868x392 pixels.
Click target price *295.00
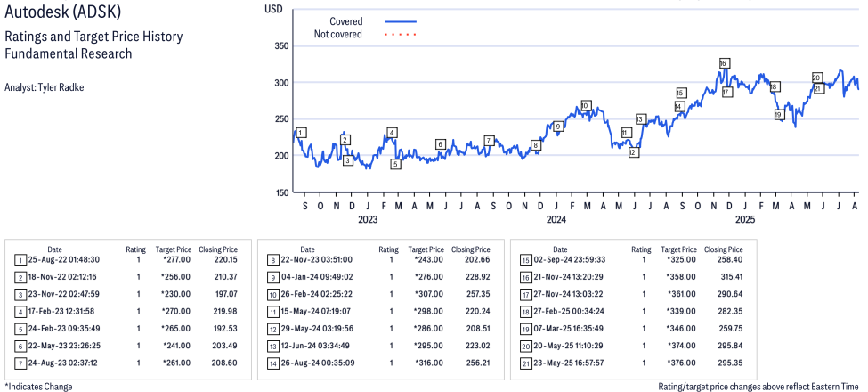coord(429,346)
